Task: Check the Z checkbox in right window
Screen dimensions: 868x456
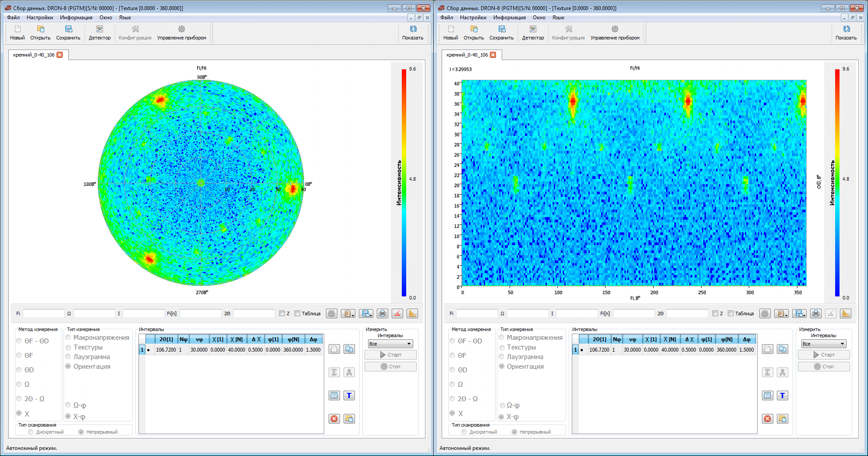Action: click(x=715, y=313)
